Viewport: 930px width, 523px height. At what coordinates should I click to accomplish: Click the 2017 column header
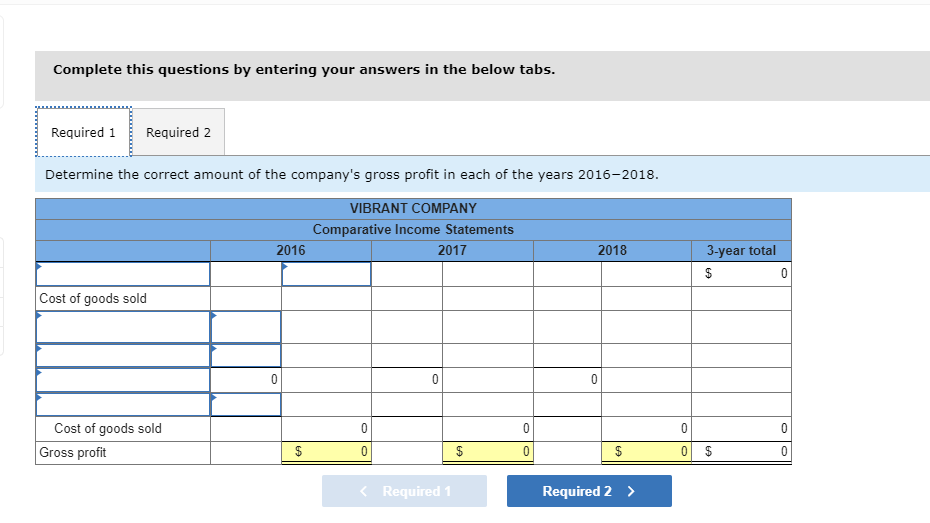point(452,250)
